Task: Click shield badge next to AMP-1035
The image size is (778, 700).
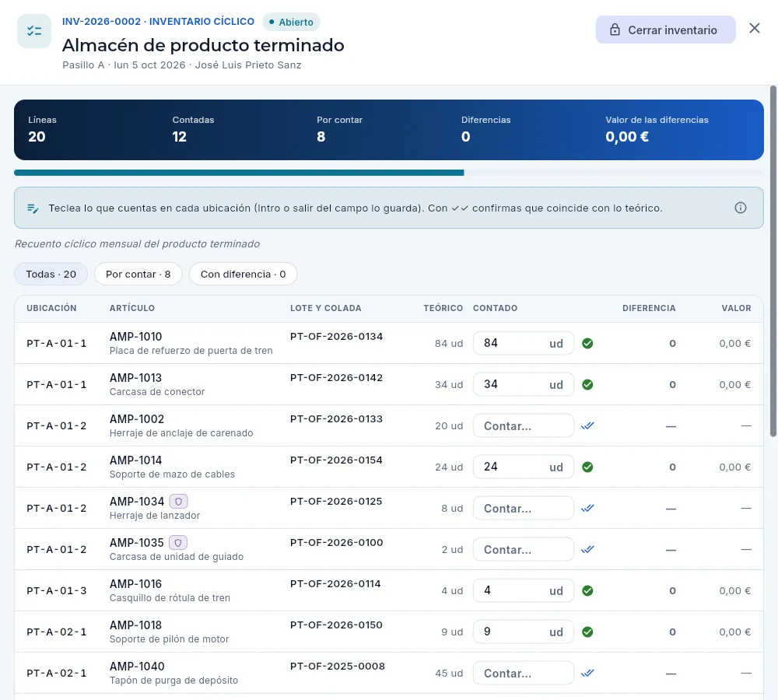Action: [x=178, y=543]
